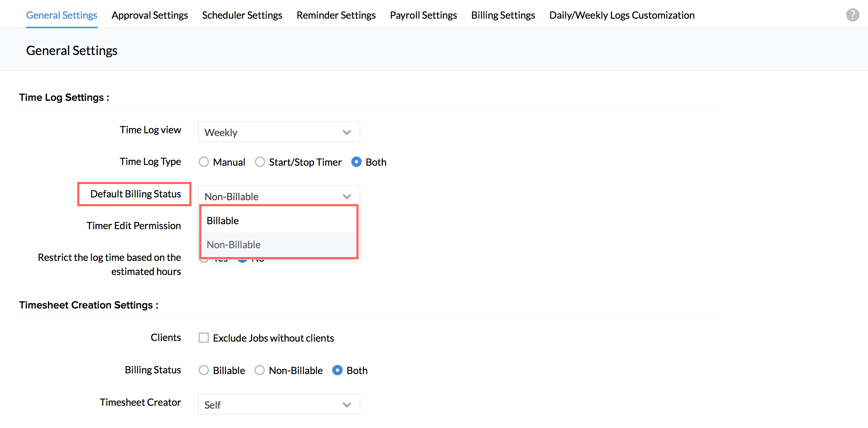Choose Start/Stop Timer radio option
This screenshot has height=428, width=868.
[260, 162]
